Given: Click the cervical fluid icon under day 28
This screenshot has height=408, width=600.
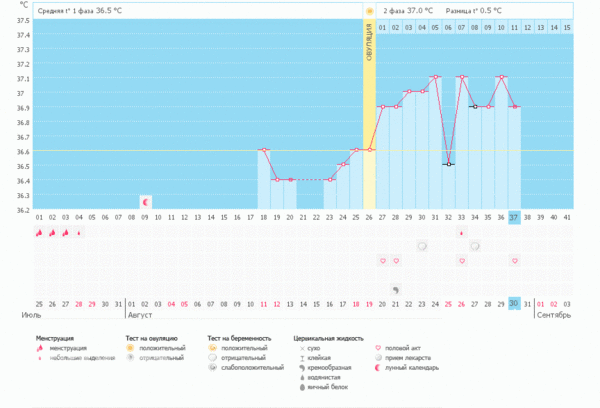Looking at the screenshot, I should pos(396,289).
